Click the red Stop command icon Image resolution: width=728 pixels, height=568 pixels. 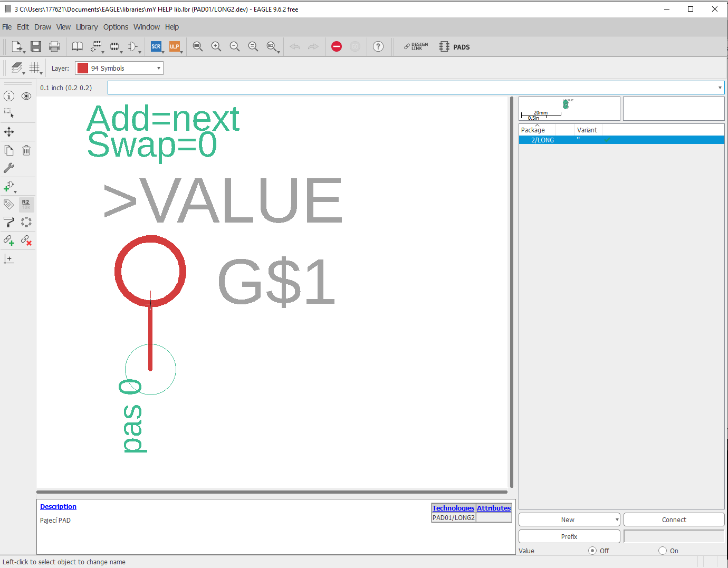coord(337,46)
